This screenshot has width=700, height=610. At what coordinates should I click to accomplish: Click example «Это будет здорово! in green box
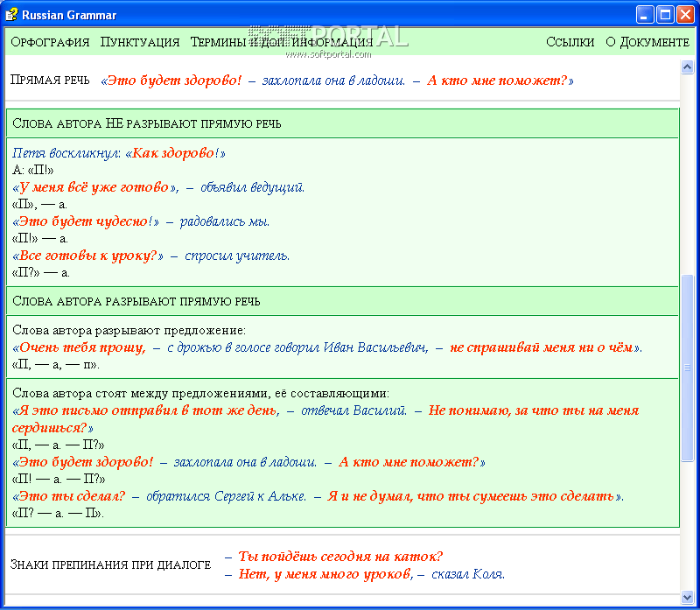coord(248,462)
